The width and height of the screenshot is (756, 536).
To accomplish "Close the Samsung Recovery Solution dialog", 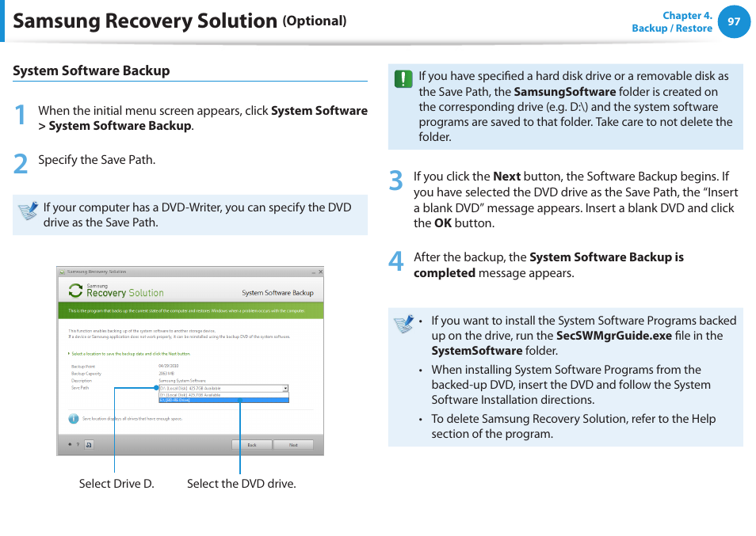I will 321,272.
